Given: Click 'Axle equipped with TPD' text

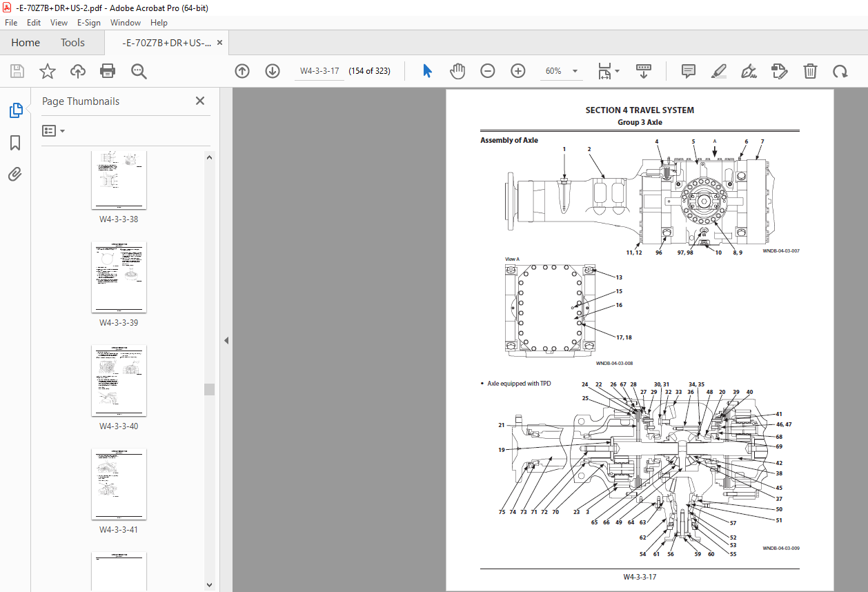Looking at the screenshot, I should pyautogui.click(x=519, y=384).
